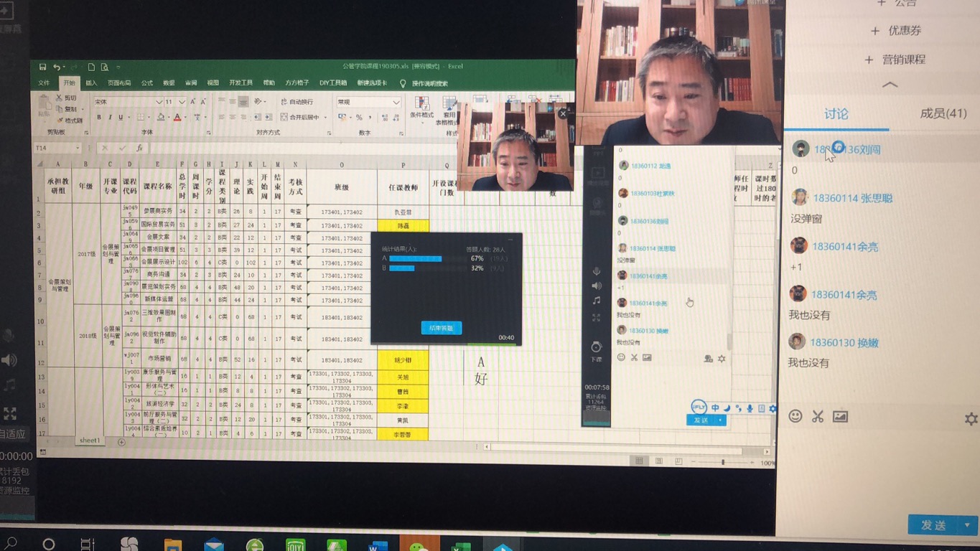
Task: Click the emoji icon in discussion panel
Action: point(795,416)
